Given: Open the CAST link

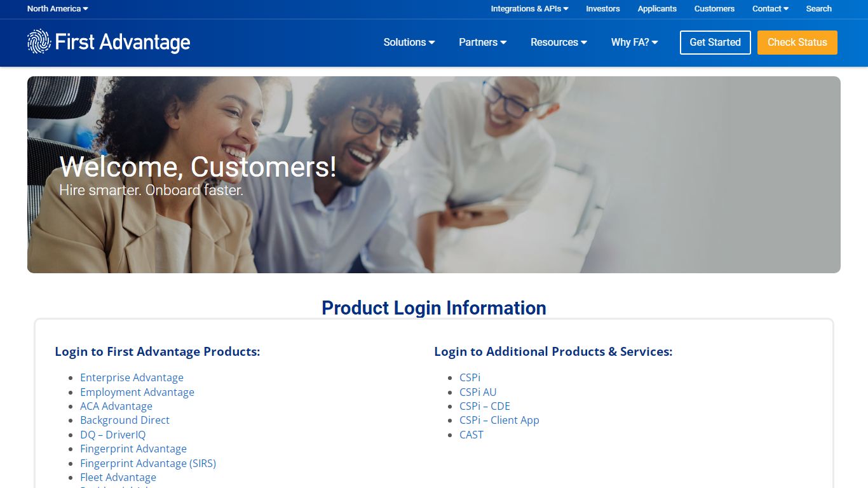Looking at the screenshot, I should point(471,435).
